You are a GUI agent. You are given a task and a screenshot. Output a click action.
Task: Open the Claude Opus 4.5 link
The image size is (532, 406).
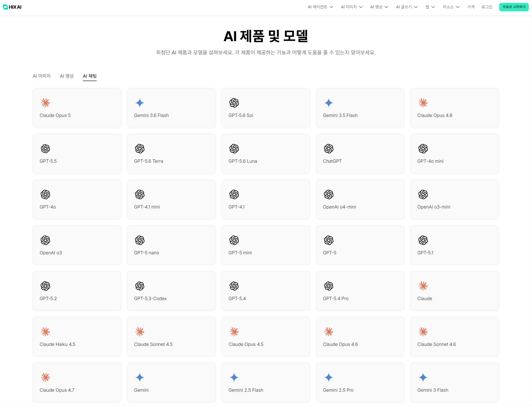266,337
